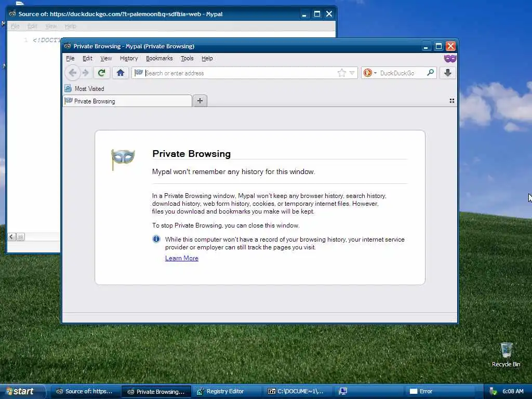Minimize the Private Browsing window

click(425, 46)
